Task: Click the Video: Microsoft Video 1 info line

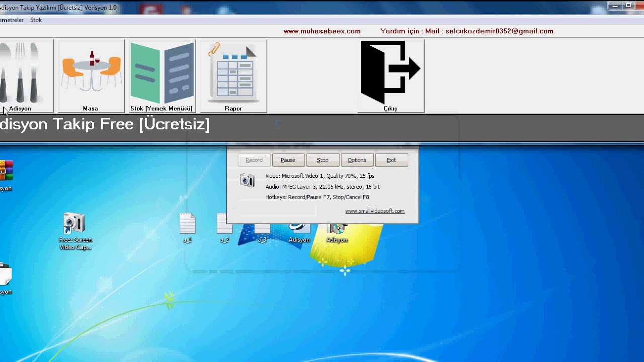Action: pyautogui.click(x=320, y=176)
